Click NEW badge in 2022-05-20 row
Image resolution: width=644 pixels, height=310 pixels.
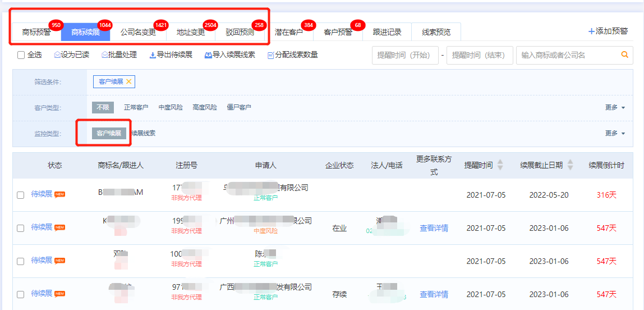(60, 194)
